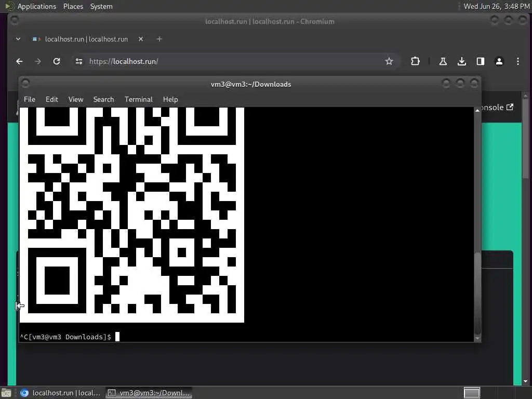
Task: Click the Console external link on page
Action: coord(497,108)
